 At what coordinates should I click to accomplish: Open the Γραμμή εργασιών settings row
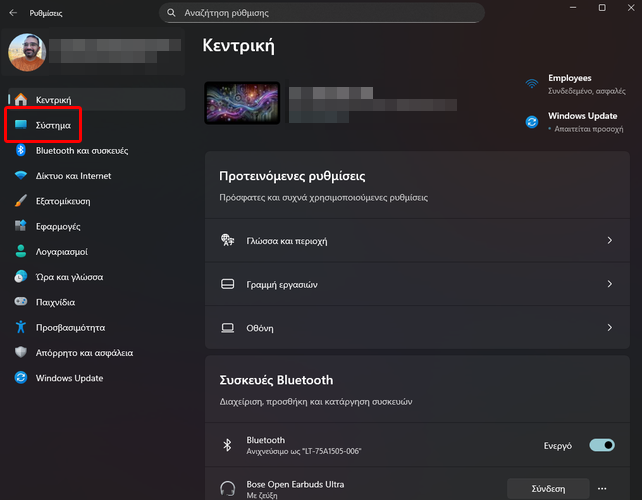click(415, 285)
